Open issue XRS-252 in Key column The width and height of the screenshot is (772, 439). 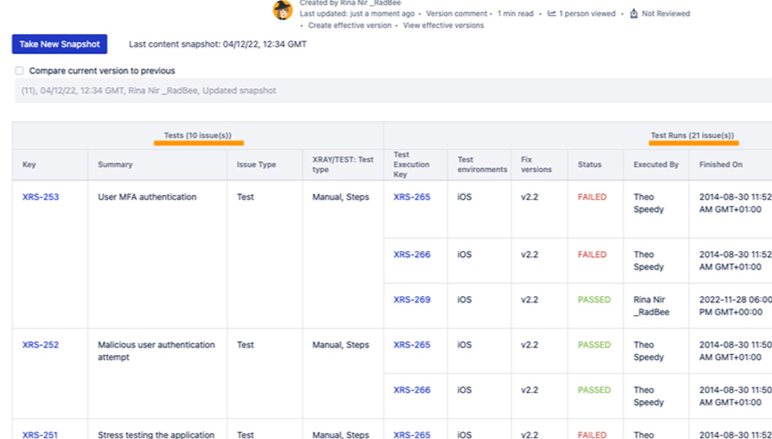40,345
